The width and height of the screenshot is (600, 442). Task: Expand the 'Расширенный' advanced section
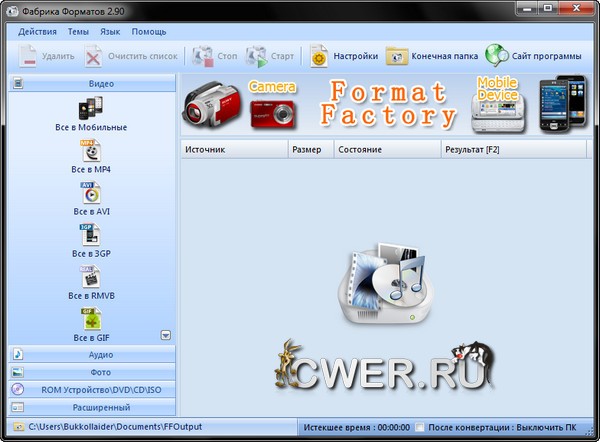click(x=100, y=407)
